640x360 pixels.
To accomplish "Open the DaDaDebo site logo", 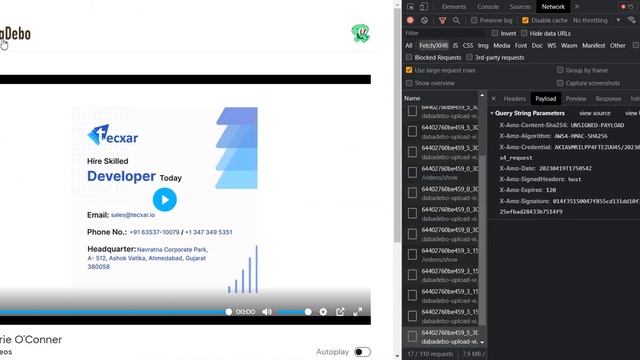I will pos(15,34).
